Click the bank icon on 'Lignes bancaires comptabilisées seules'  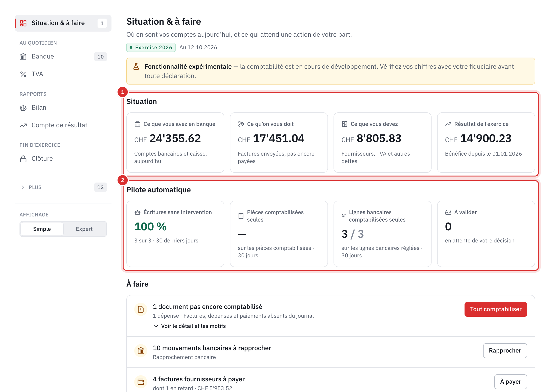[344, 216]
